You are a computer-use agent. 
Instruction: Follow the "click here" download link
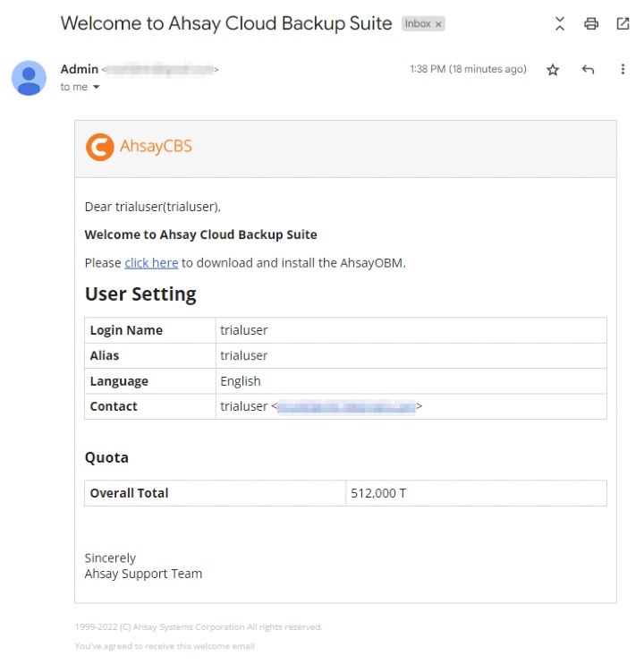click(151, 263)
